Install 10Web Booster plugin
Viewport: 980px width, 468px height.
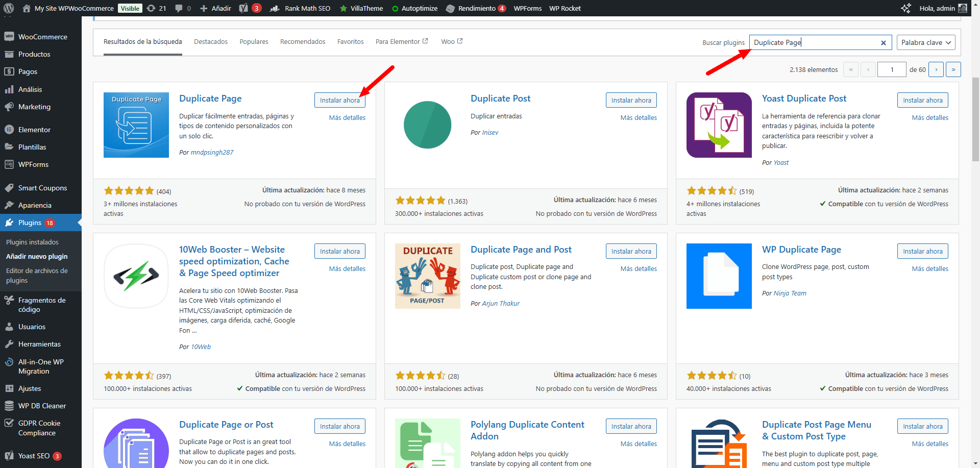pyautogui.click(x=339, y=251)
